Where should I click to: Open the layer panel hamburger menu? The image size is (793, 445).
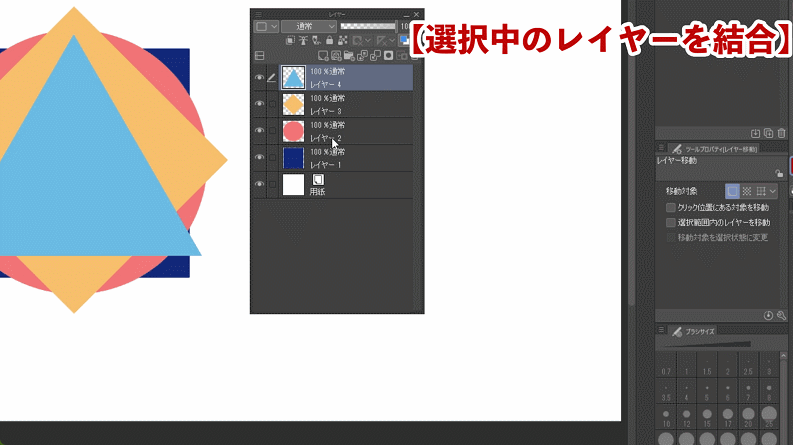click(x=258, y=15)
